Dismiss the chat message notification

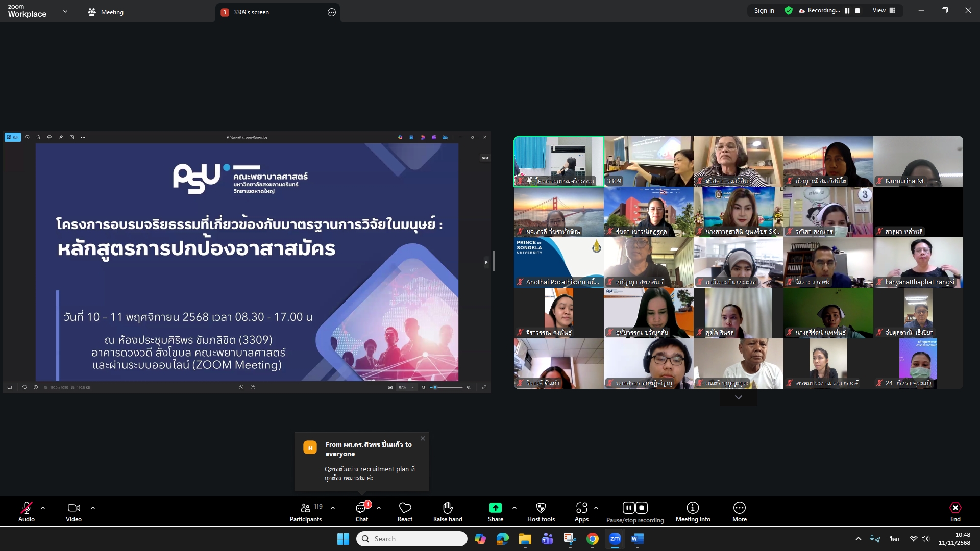coord(423,439)
